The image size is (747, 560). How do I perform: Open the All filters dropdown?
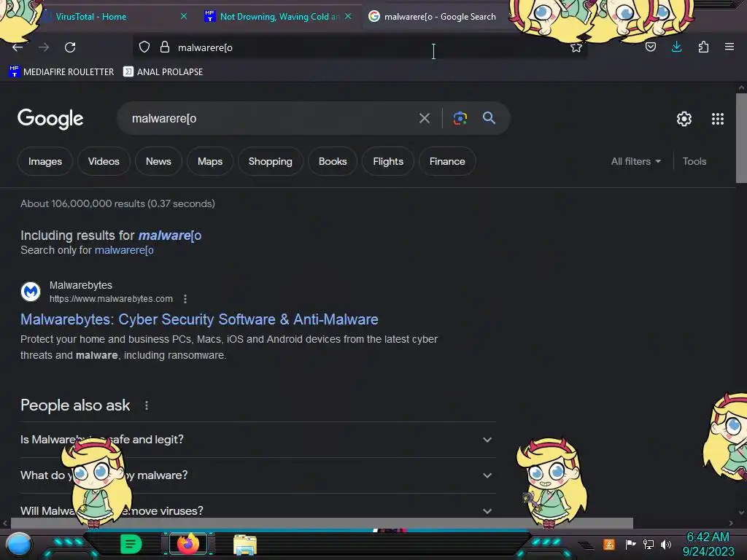(636, 161)
